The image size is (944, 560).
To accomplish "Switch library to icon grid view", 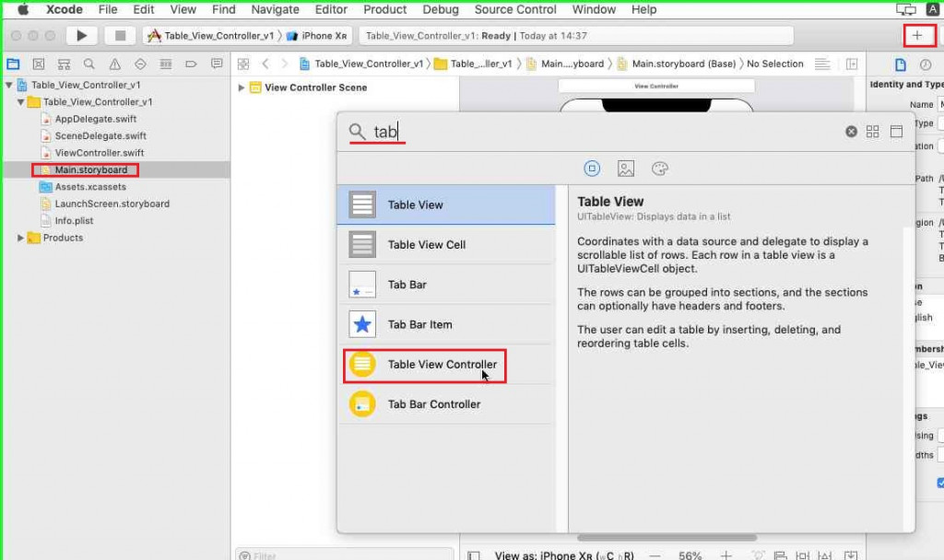I will (872, 131).
